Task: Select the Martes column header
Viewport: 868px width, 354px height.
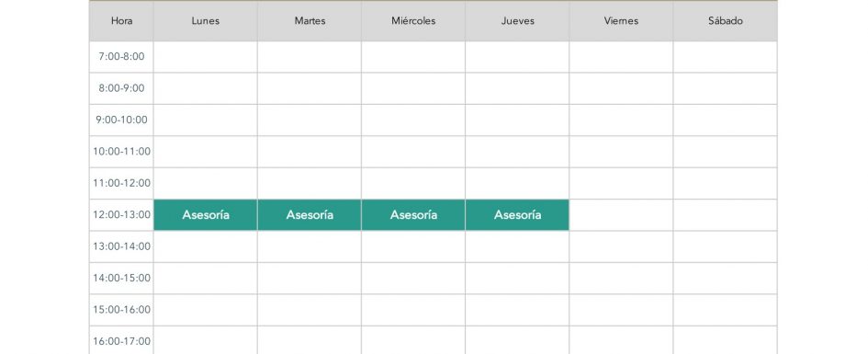Action: point(310,21)
